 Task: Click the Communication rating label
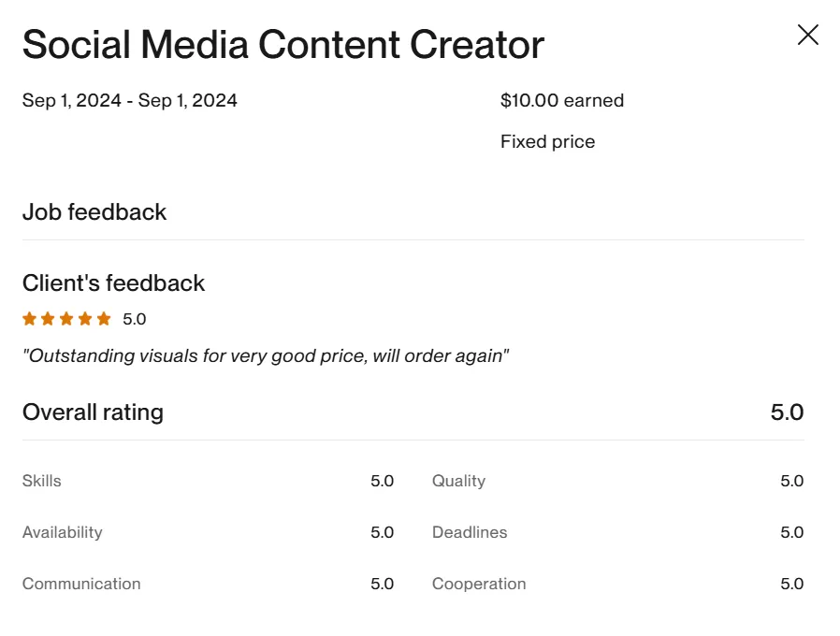coord(81,584)
